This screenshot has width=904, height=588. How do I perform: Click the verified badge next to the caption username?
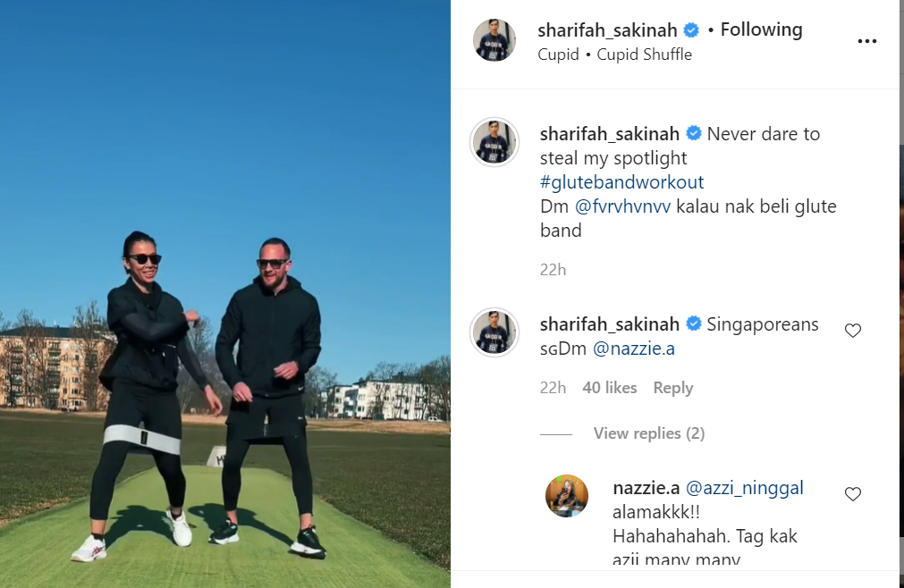click(694, 134)
